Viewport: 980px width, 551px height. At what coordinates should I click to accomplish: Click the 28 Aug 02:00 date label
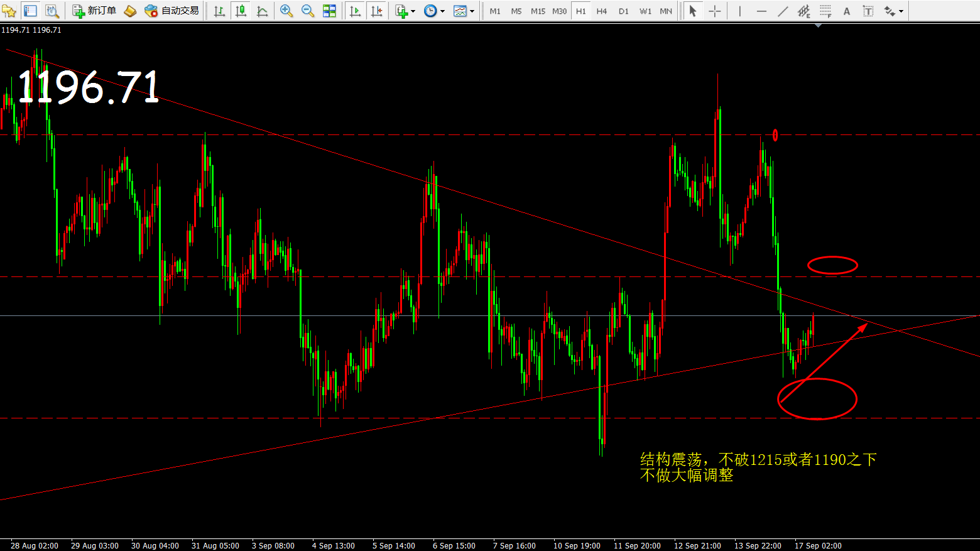tap(35, 545)
